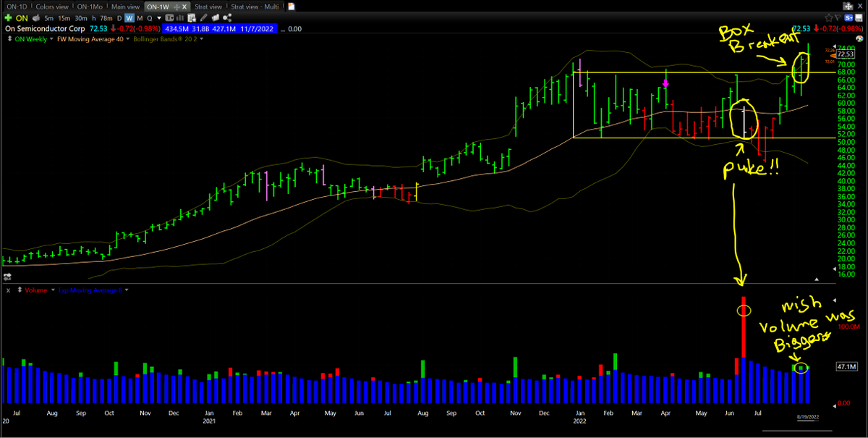
Task: Switch to the Strat view tab
Action: tap(208, 7)
